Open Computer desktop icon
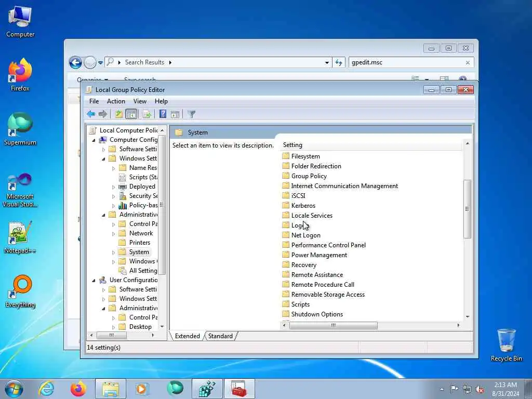 pos(20,22)
